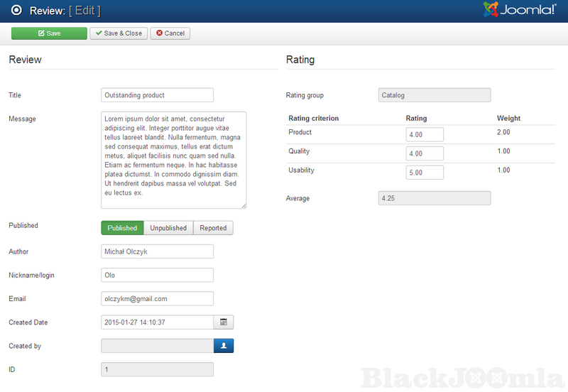Cancel editing the review
This screenshot has width=568, height=392.
pos(170,33)
